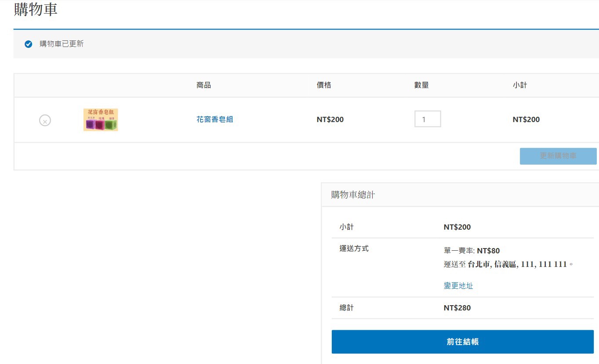
Task: Click the 購物車總計 panel heading
Action: (353, 195)
